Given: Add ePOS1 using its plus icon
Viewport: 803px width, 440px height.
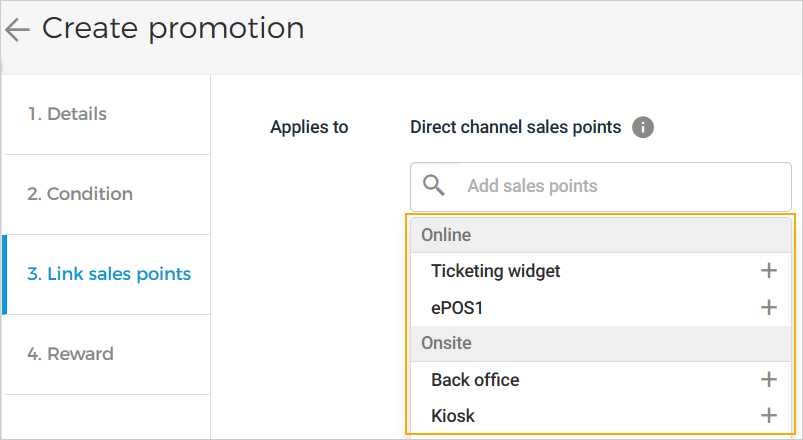Looking at the screenshot, I should (768, 307).
